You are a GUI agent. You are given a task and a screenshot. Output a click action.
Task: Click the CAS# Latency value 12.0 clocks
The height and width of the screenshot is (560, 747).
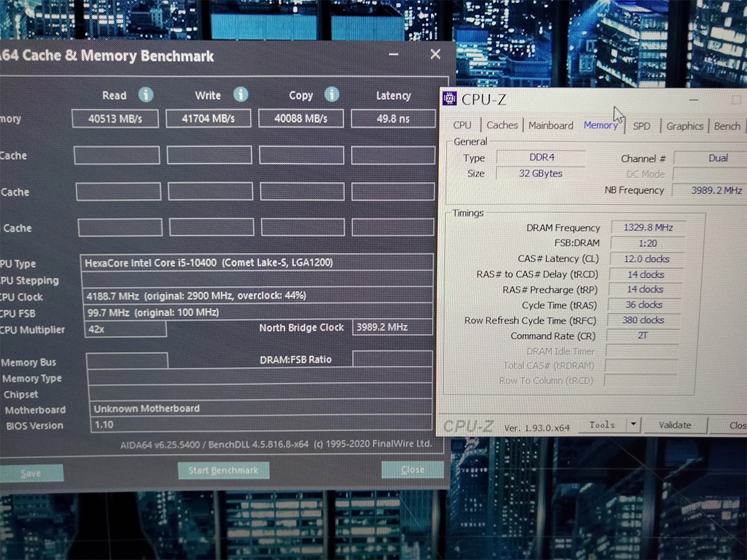click(646, 259)
